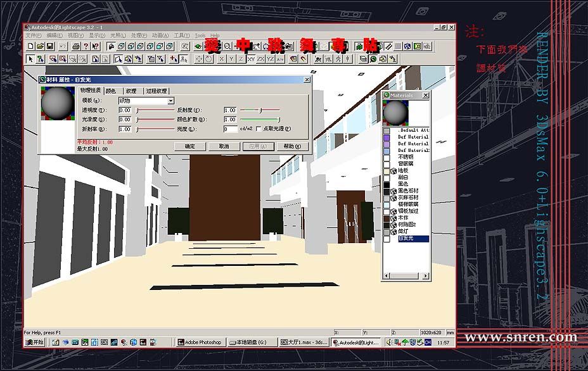Select the arrow pointer Select tool
The image size is (588, 371).
[x=31, y=59]
